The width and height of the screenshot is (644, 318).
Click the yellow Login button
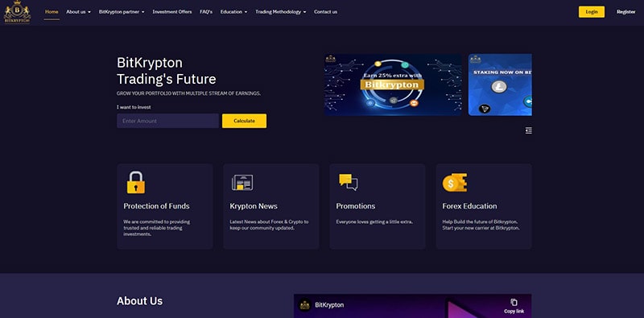(592, 12)
